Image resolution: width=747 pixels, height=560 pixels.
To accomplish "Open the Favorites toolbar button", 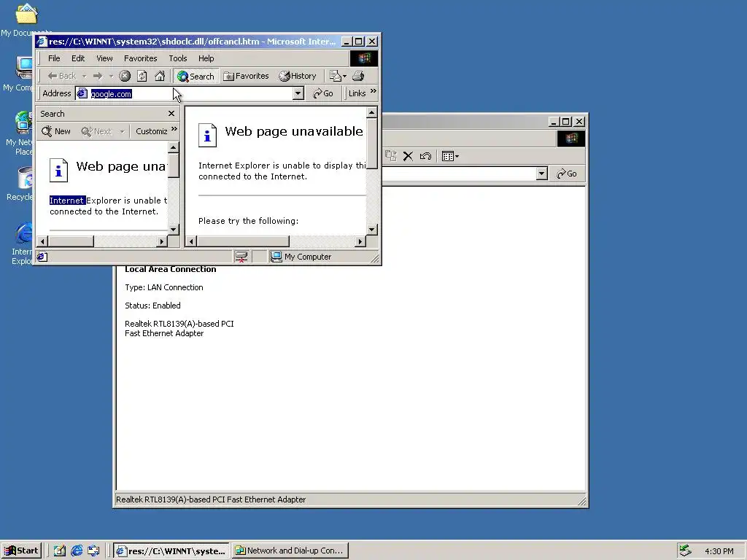I will (247, 76).
